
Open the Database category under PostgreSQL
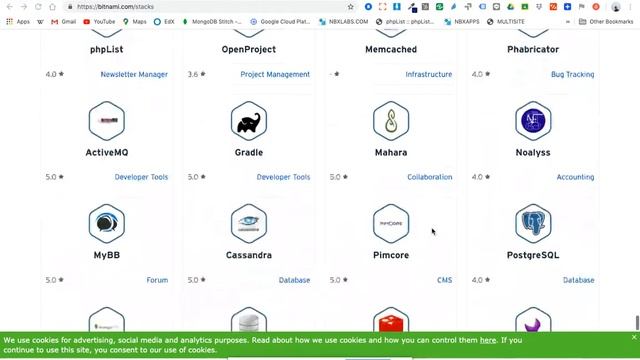pos(578,280)
